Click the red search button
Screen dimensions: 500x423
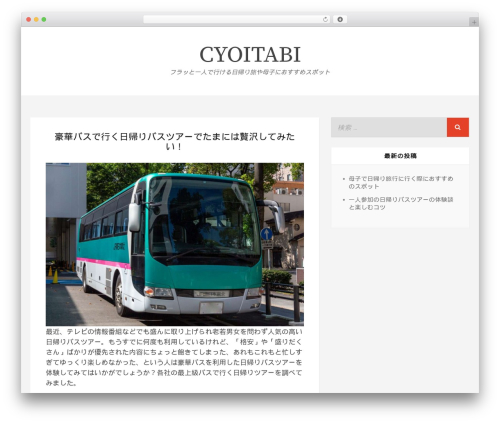tap(458, 127)
